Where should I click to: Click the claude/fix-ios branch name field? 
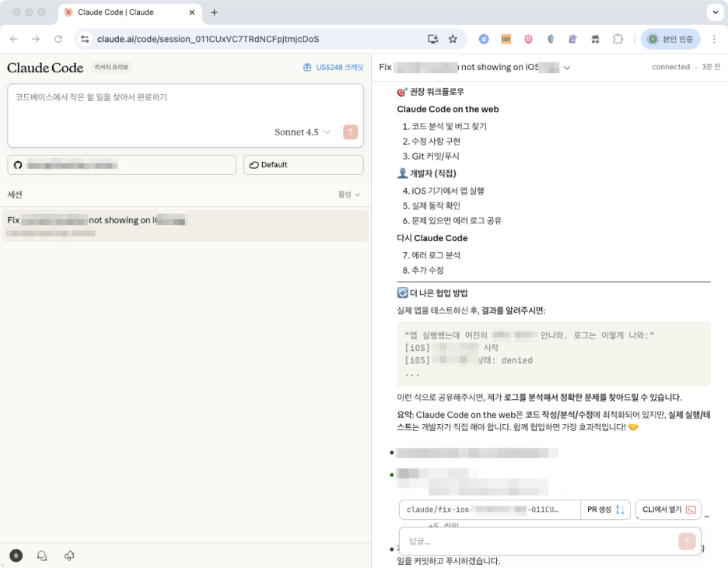tap(490, 510)
